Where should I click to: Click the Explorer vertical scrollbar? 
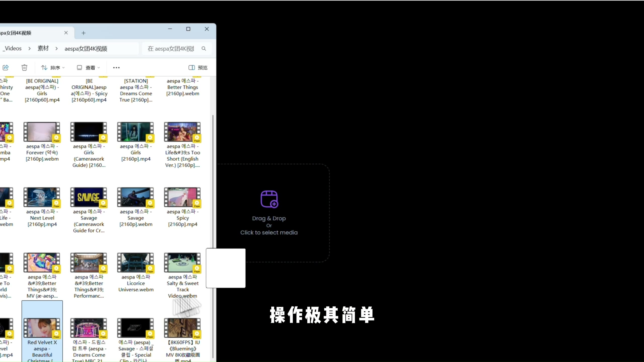(x=213, y=236)
